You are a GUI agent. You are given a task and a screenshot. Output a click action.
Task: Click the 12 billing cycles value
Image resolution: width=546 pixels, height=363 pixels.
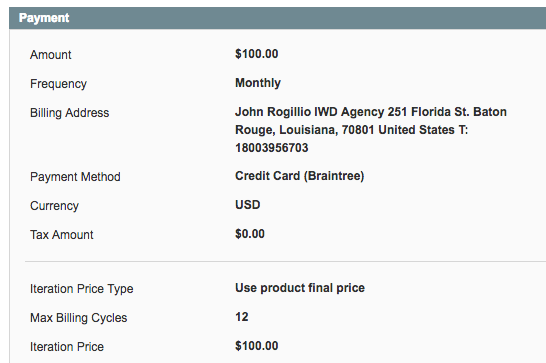tap(242, 317)
